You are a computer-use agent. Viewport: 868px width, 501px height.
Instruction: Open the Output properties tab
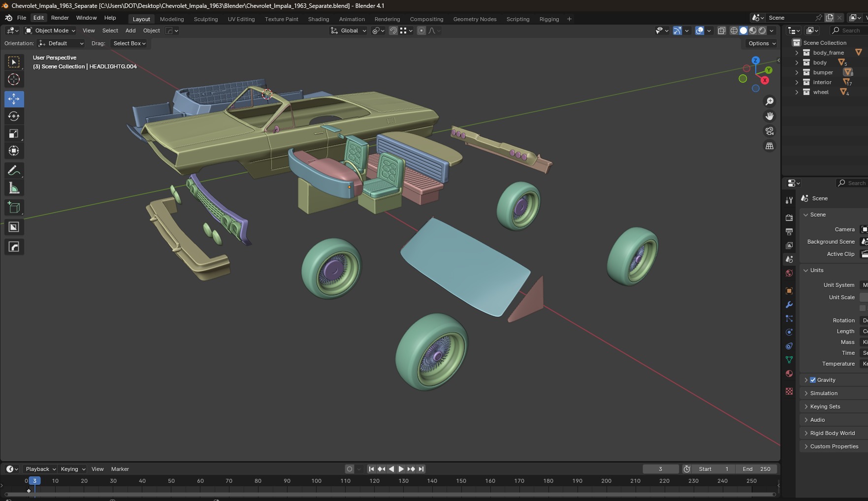[x=789, y=231]
